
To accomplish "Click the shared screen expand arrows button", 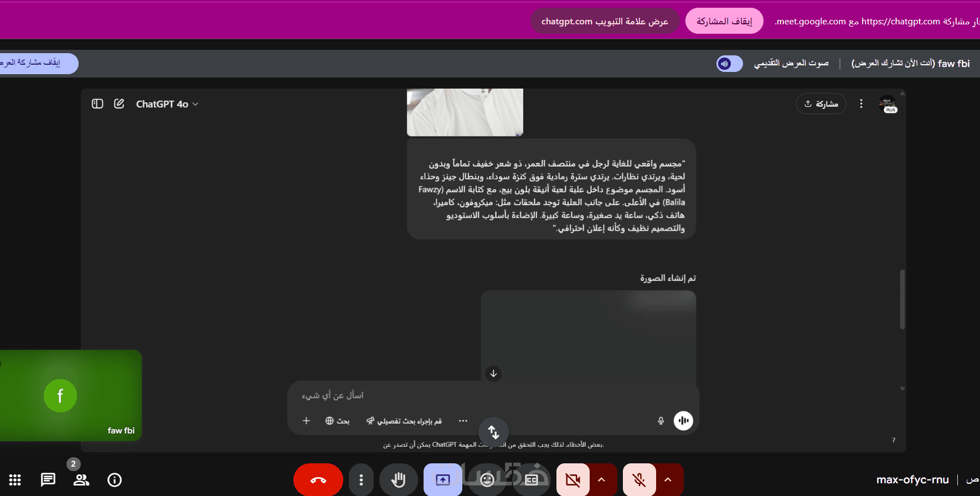I will coord(493,431).
